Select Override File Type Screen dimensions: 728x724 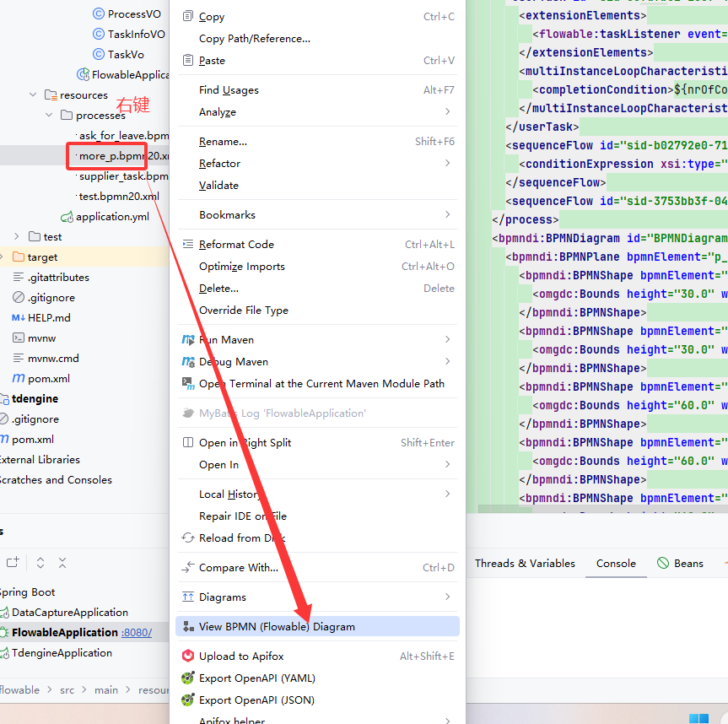pos(317,311)
